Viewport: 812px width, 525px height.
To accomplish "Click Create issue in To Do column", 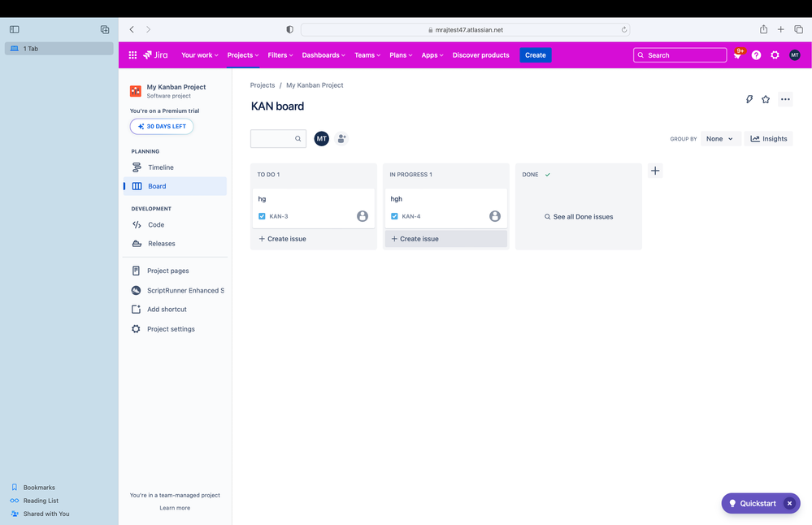I will [x=313, y=239].
